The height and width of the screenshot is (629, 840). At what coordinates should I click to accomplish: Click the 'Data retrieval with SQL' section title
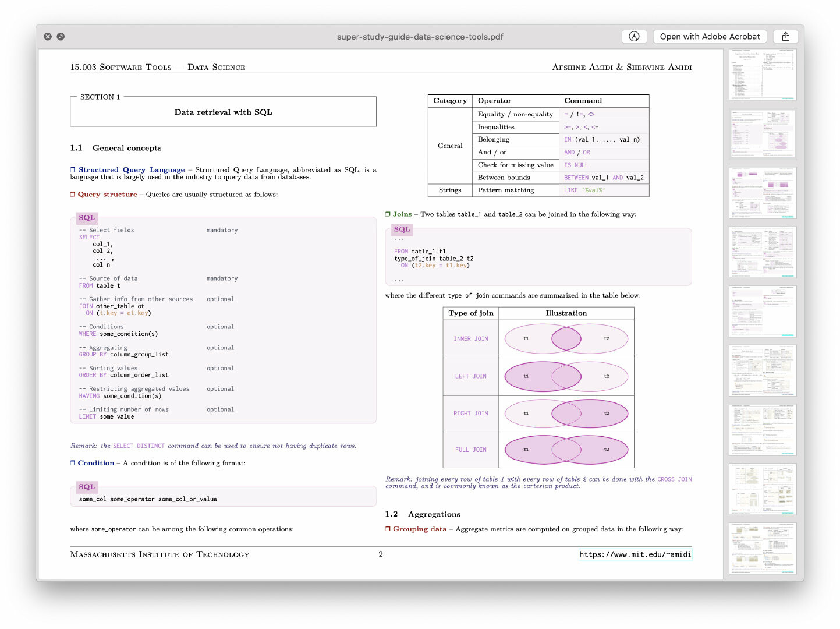coord(223,112)
